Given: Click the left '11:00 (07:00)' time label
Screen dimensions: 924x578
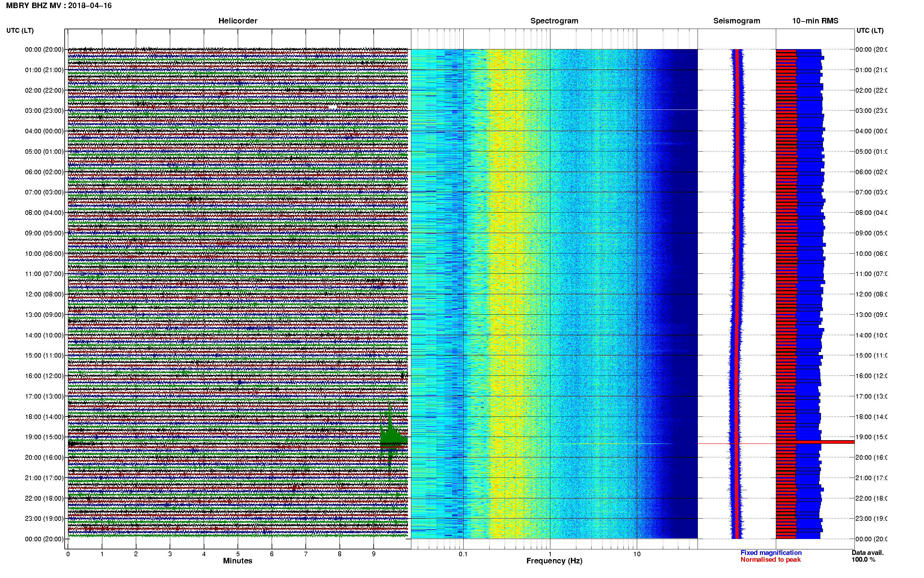Looking at the screenshot, I should (x=44, y=274).
